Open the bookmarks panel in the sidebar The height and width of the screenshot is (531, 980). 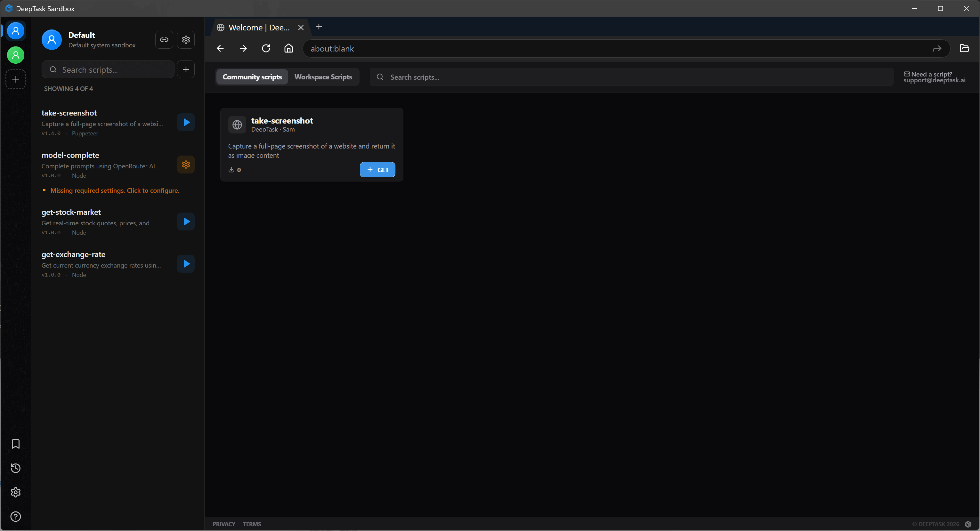[15, 444]
